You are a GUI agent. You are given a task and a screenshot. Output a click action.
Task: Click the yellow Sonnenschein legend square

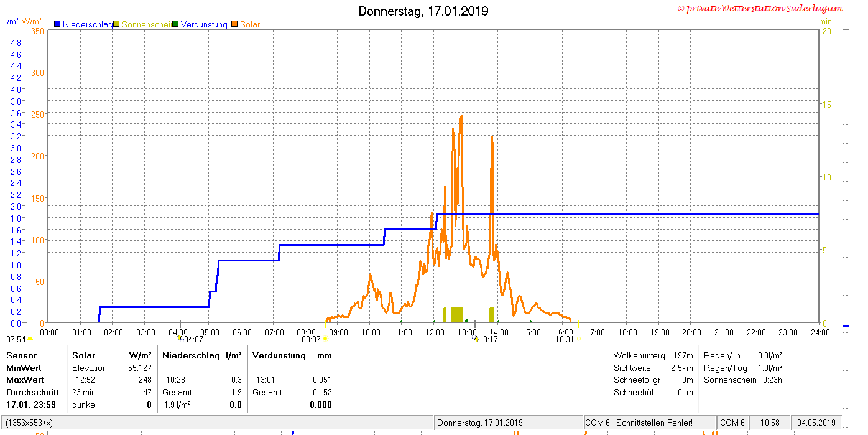point(116,24)
